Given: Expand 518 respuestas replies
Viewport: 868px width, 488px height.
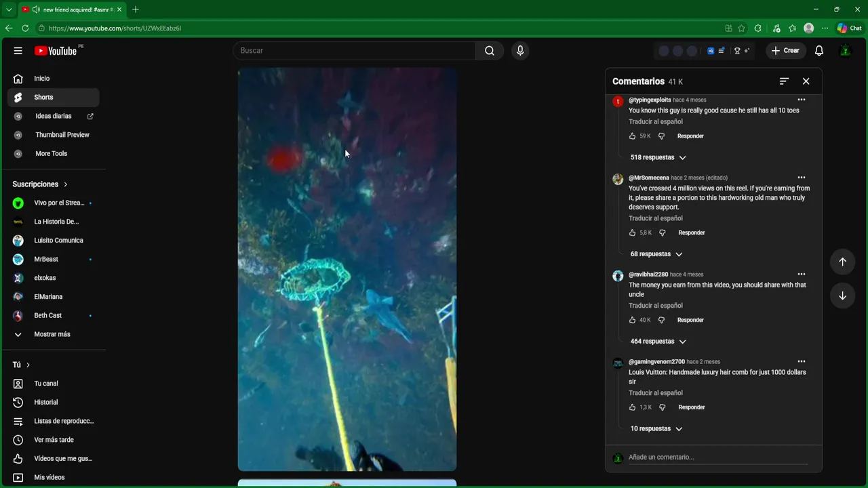Looking at the screenshot, I should pyautogui.click(x=658, y=157).
